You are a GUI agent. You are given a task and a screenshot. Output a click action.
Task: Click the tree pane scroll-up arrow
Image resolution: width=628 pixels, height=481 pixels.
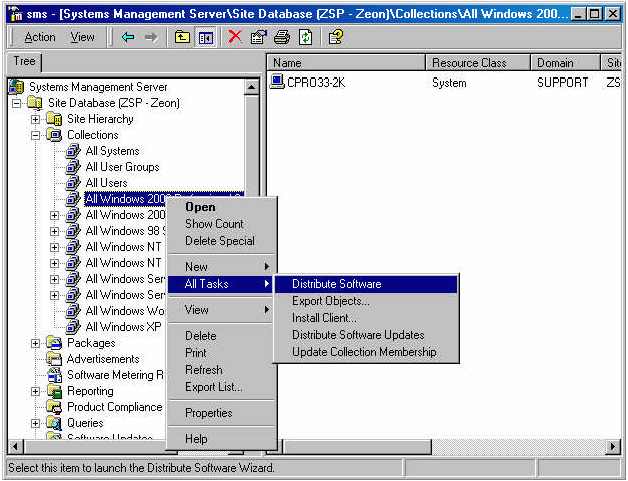pyautogui.click(x=252, y=87)
